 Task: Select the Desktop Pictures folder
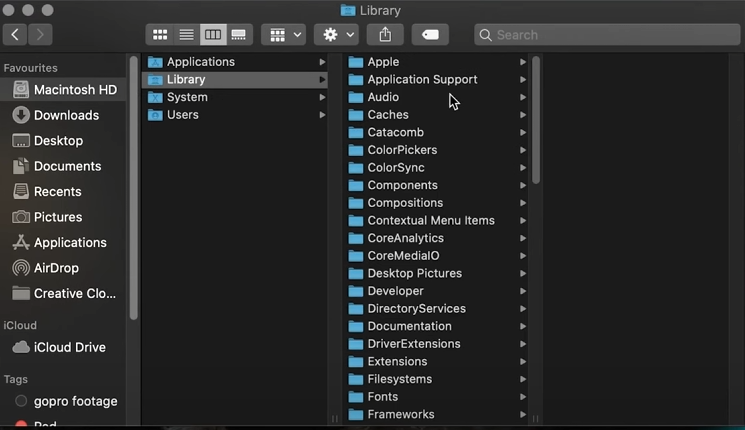[436, 273]
